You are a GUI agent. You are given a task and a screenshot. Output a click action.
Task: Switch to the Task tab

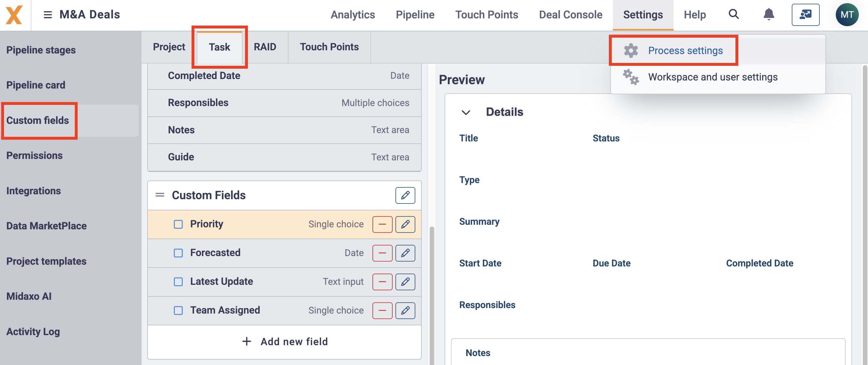tap(219, 47)
